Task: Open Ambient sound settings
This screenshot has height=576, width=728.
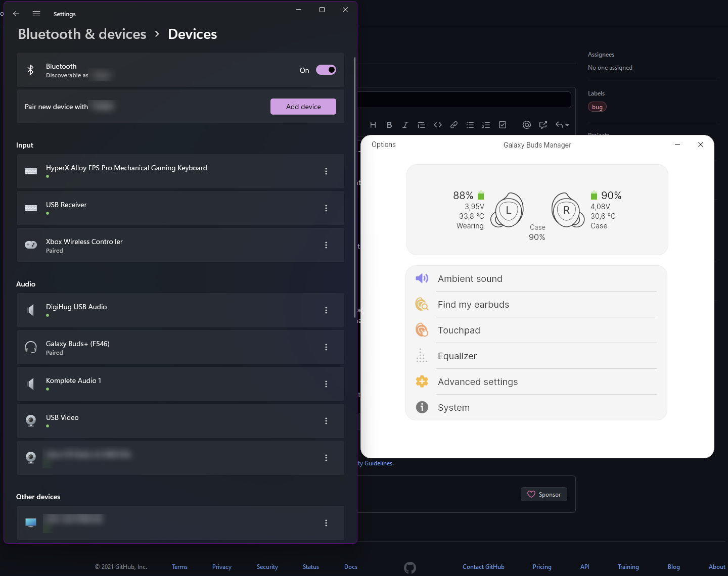Action: [536, 278]
